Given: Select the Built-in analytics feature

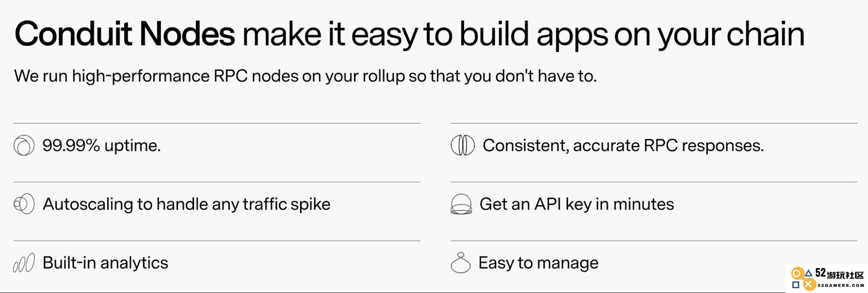Looking at the screenshot, I should 106,263.
